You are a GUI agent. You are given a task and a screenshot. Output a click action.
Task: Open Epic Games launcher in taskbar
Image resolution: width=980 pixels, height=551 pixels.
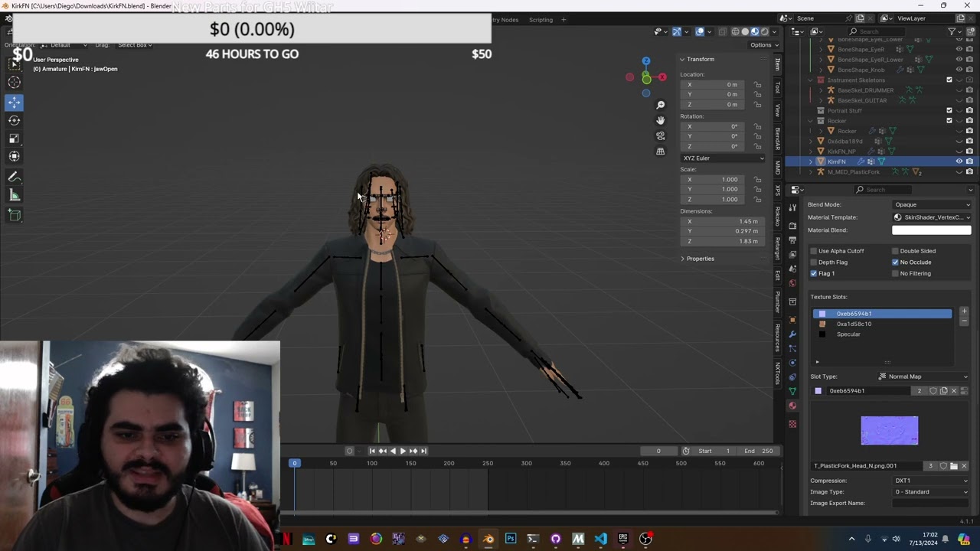(x=622, y=539)
